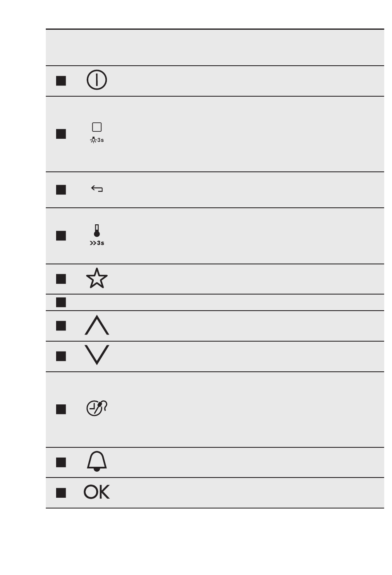This screenshot has height=575, width=392.
Task: Click the black square in the row without an icon
Action: click(61, 302)
